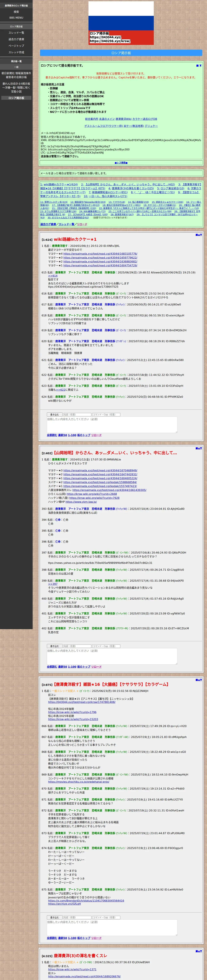Open the 永遠のメイン link
The image size is (207, 980).
click(x=107, y=119)
